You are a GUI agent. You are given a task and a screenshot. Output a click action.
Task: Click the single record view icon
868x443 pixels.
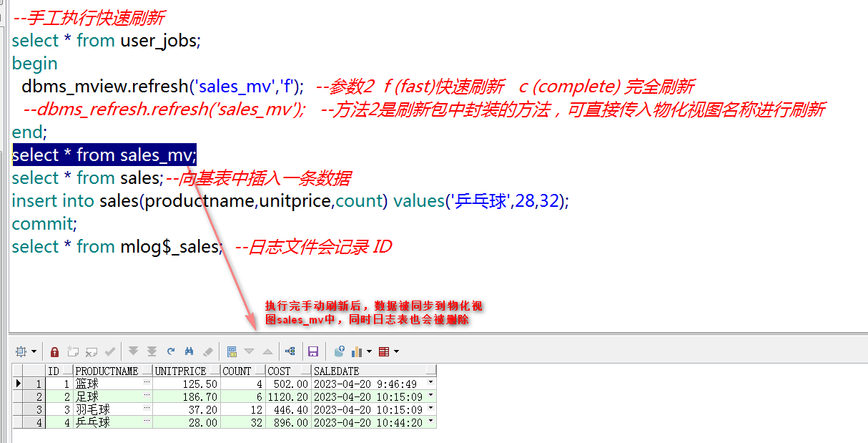click(x=232, y=351)
